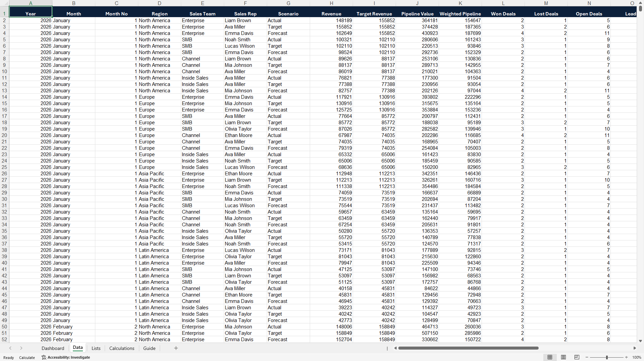
Task: Click the zoom in plus icon
Action: [x=626, y=357]
